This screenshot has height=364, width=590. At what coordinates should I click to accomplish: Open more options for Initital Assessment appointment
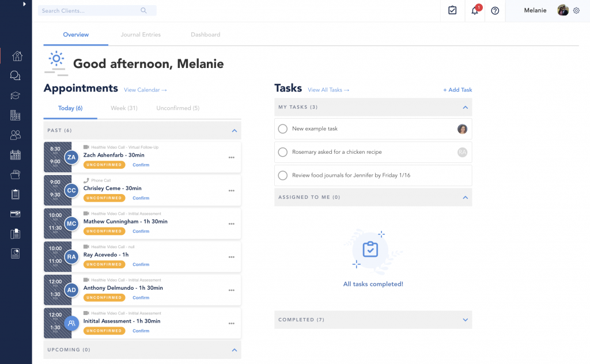pos(232,323)
